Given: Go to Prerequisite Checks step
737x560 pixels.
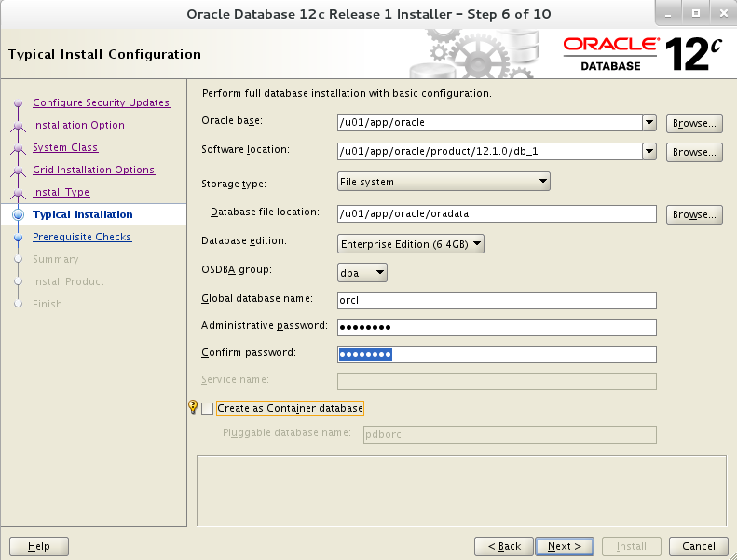Looking at the screenshot, I should pyautogui.click(x=82, y=237).
